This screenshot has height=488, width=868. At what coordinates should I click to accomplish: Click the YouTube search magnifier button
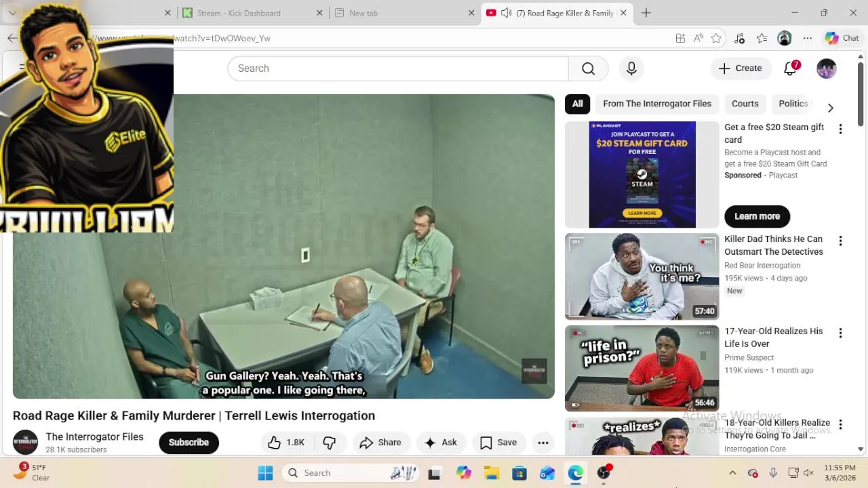click(x=588, y=68)
